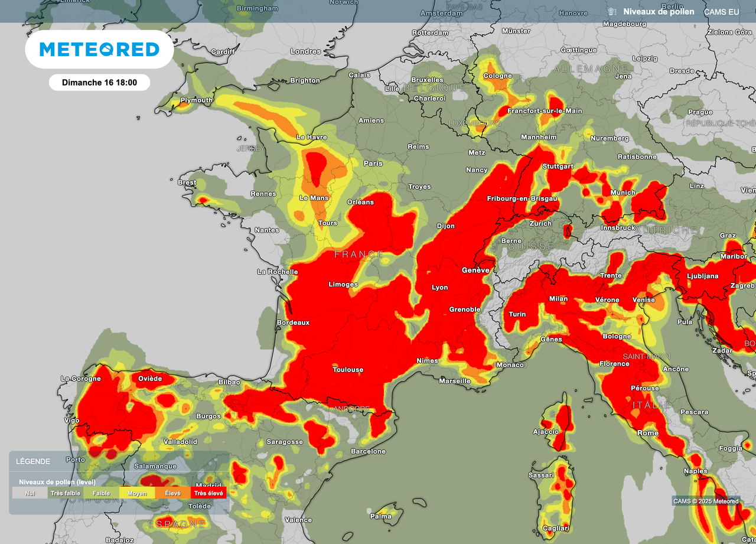Pick the Faible legend color block
Screen dimensions: 756x544
pyautogui.click(x=101, y=493)
